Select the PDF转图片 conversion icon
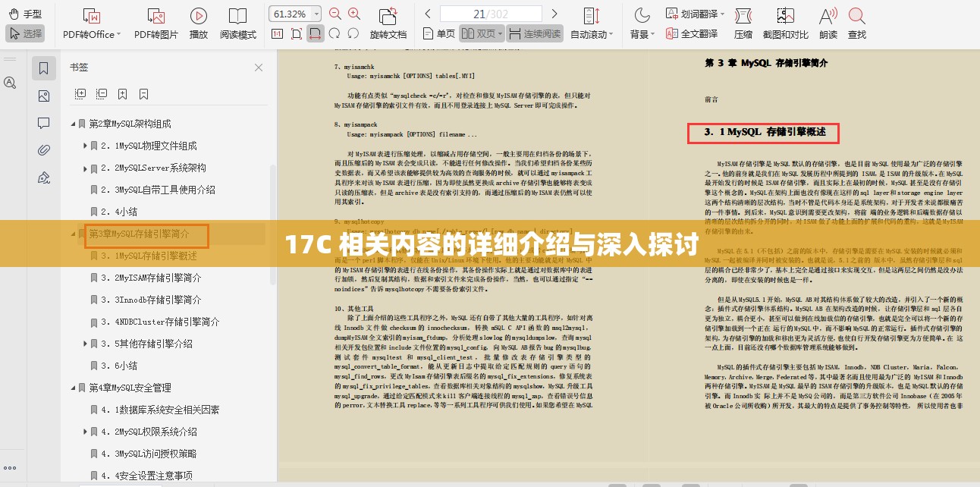 click(155, 23)
